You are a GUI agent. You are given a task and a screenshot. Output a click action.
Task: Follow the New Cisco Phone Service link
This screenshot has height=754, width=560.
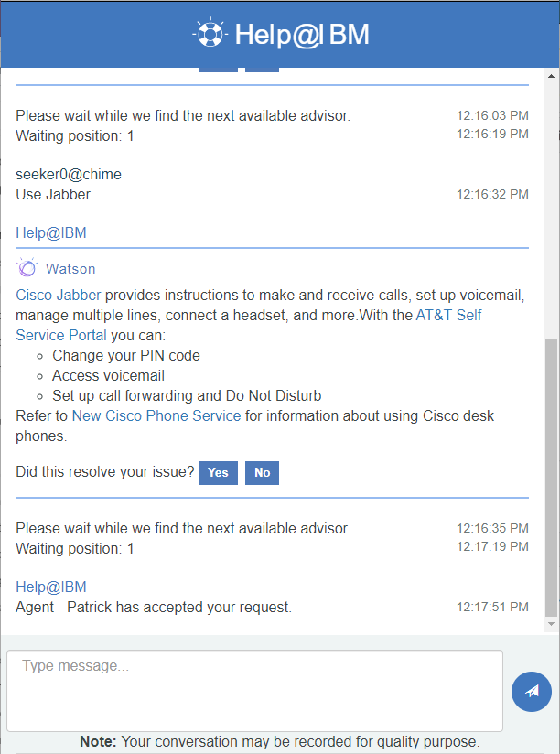tap(156, 415)
